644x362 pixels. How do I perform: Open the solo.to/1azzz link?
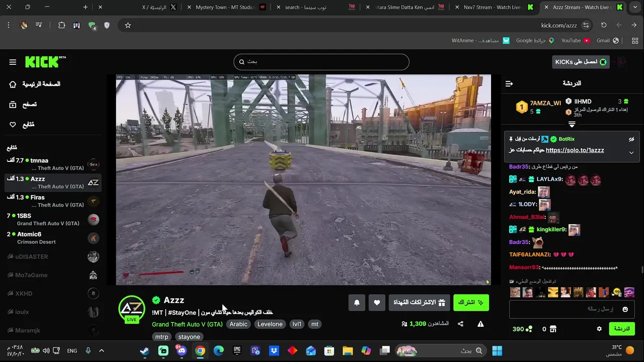coord(575,150)
